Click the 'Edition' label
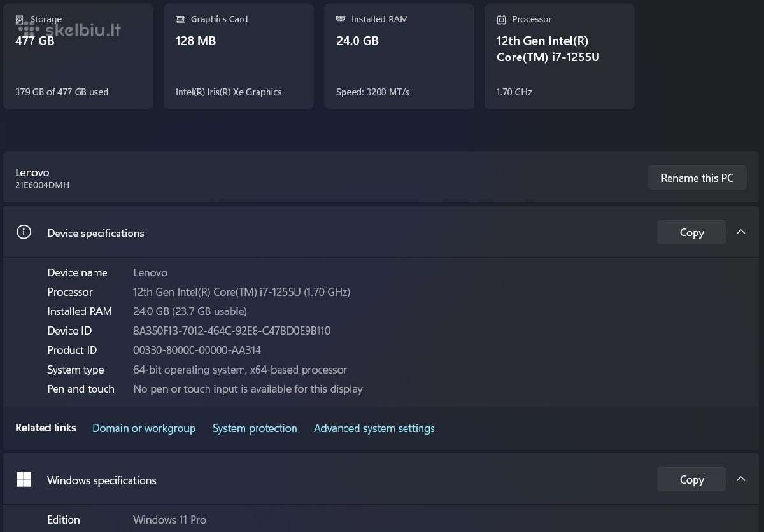Image resolution: width=764 pixels, height=532 pixels. point(64,520)
